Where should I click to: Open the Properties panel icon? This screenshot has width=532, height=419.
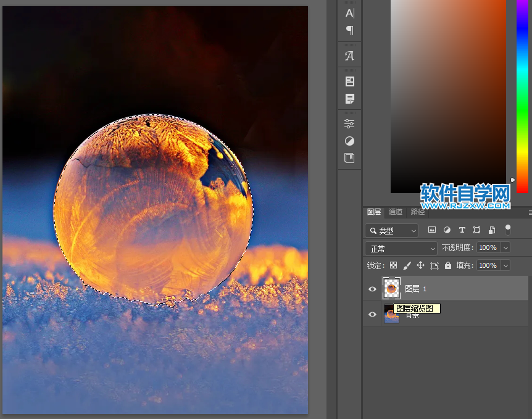[x=350, y=81]
